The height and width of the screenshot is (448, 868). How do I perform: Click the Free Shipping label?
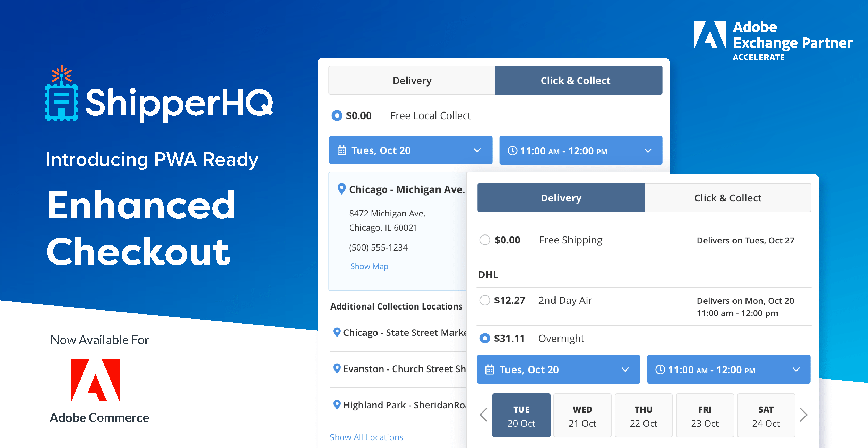[x=571, y=240]
